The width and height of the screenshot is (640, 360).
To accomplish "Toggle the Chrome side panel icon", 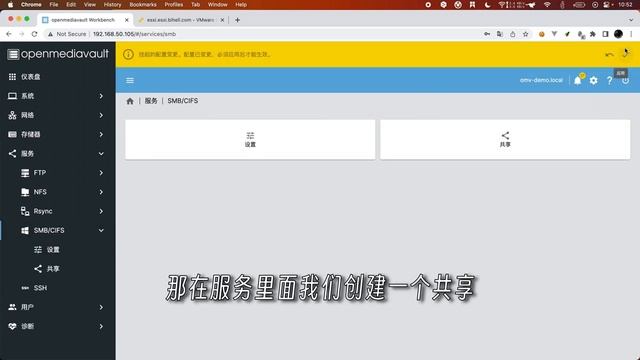I will click(605, 34).
